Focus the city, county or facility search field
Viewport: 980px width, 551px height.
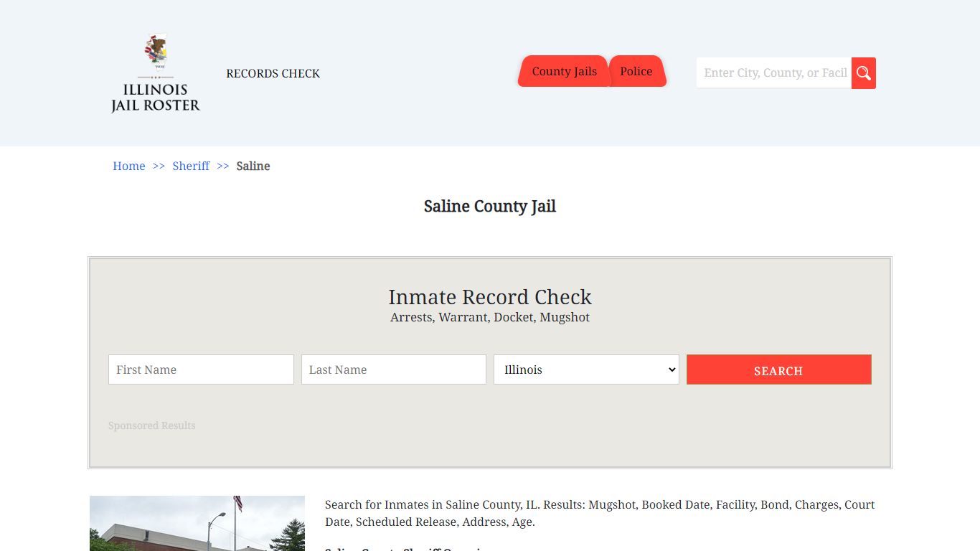coord(774,73)
